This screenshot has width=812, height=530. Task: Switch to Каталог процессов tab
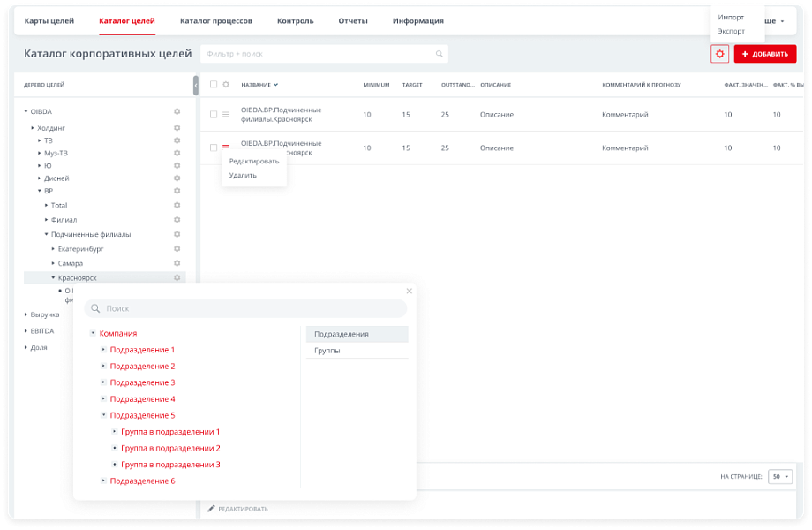(215, 20)
